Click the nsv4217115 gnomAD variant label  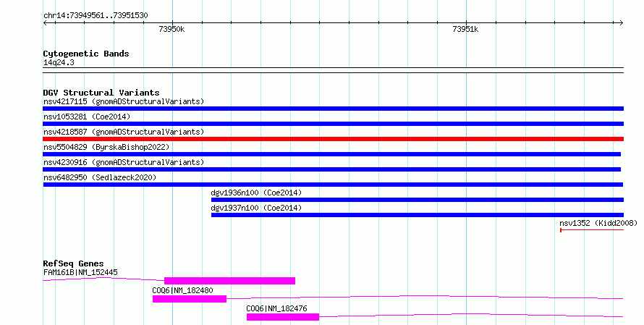124,101
